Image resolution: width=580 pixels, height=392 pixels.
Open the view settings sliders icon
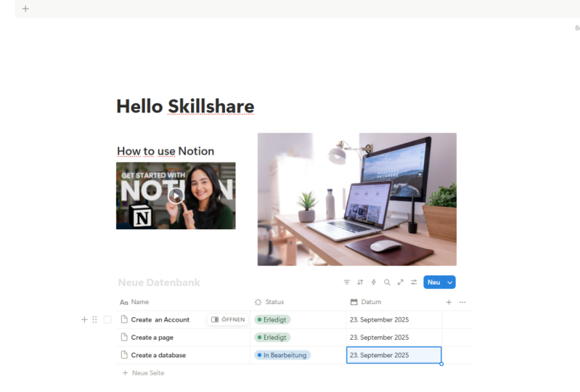(x=414, y=282)
